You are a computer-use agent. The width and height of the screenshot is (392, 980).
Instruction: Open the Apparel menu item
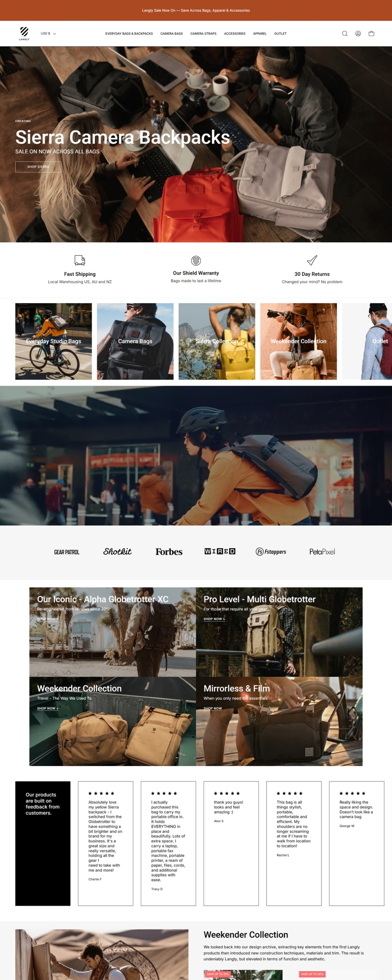260,34
